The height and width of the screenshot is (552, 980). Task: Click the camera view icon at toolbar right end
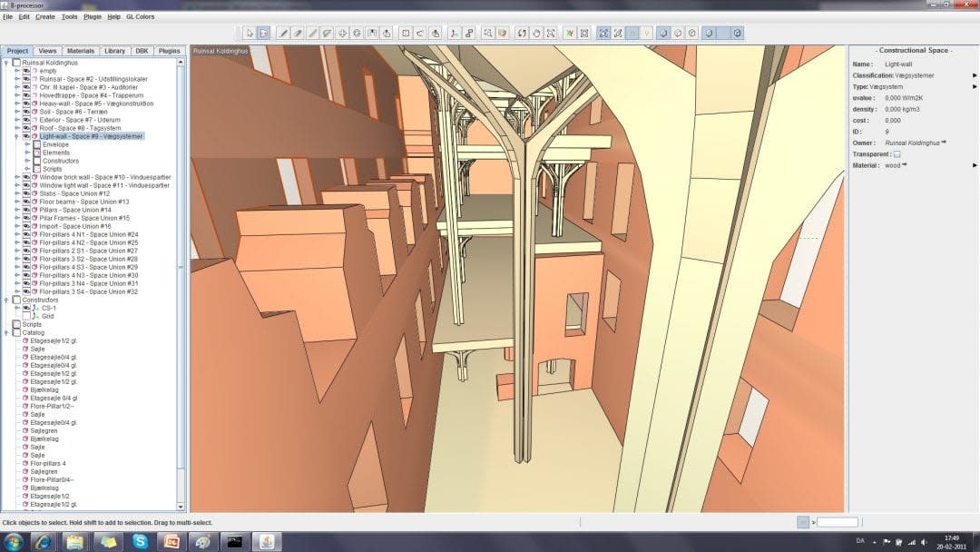click(737, 33)
